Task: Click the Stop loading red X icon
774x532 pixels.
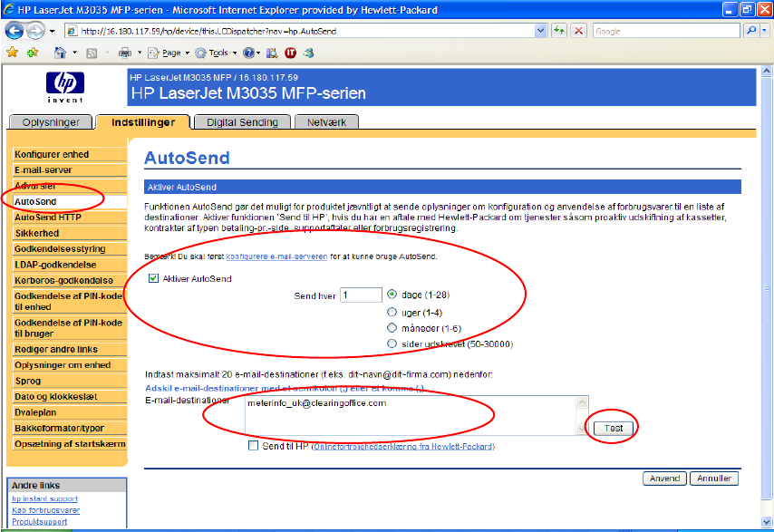Action: point(578,31)
